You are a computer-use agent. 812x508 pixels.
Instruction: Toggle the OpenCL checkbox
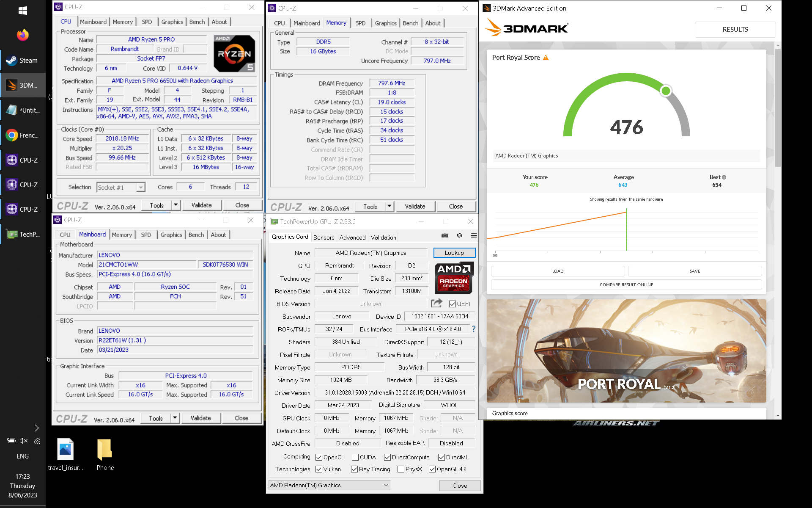(319, 457)
